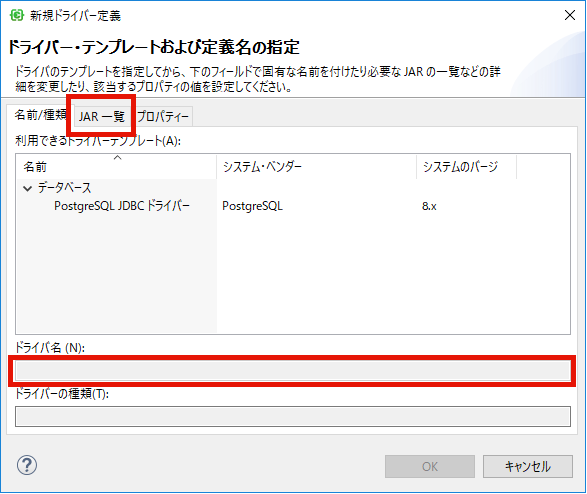The image size is (587, 494).
Task: Click the キャンセル button
Action: [x=528, y=466]
